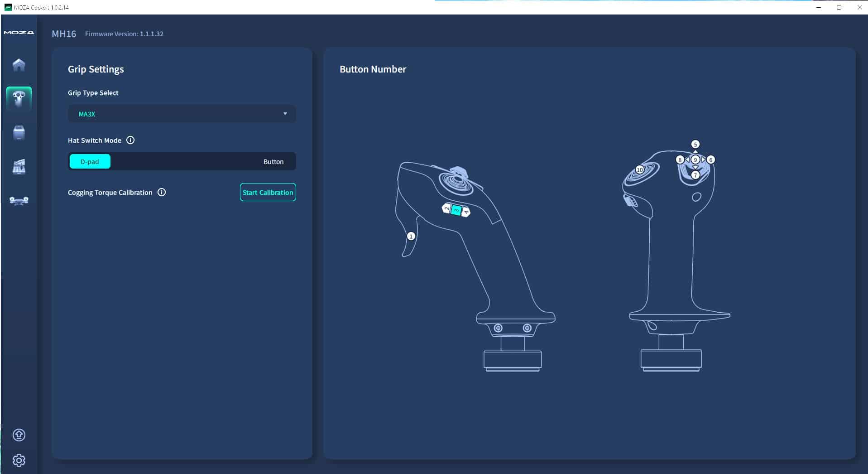Screen dimensions: 868x474
Task: Open the throttle panel sidebar icon
Action: (x=19, y=167)
